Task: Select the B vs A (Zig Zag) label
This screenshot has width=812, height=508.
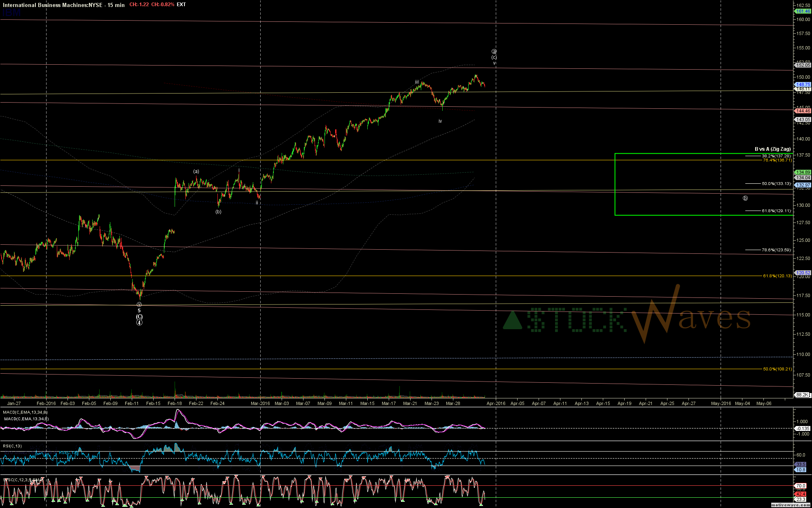Action: 772,149
